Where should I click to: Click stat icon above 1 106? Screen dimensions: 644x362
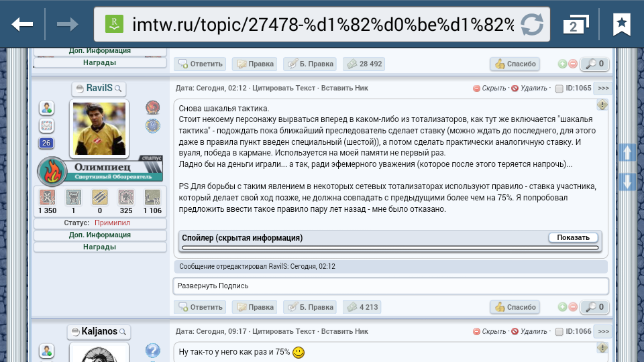[x=152, y=197]
